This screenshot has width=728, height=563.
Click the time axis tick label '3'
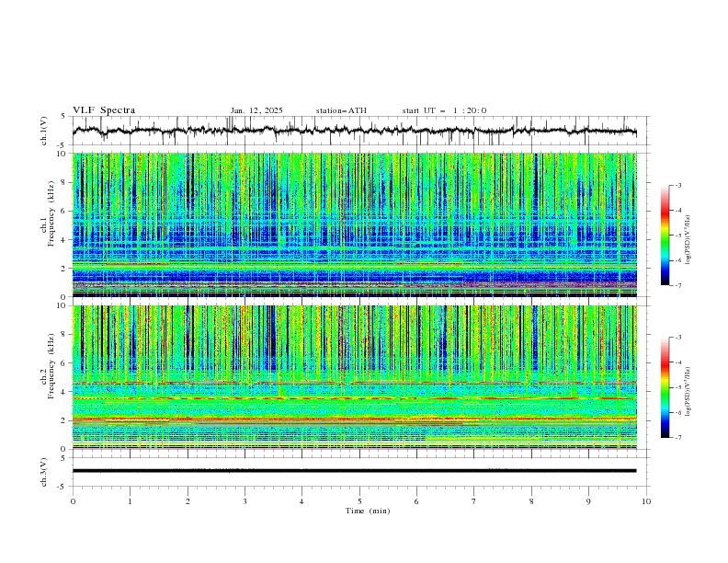coord(245,501)
